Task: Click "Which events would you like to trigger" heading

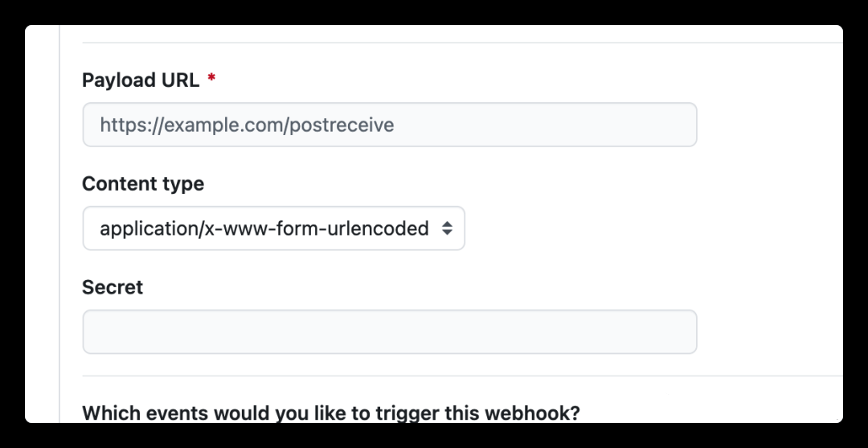Action: (330, 413)
